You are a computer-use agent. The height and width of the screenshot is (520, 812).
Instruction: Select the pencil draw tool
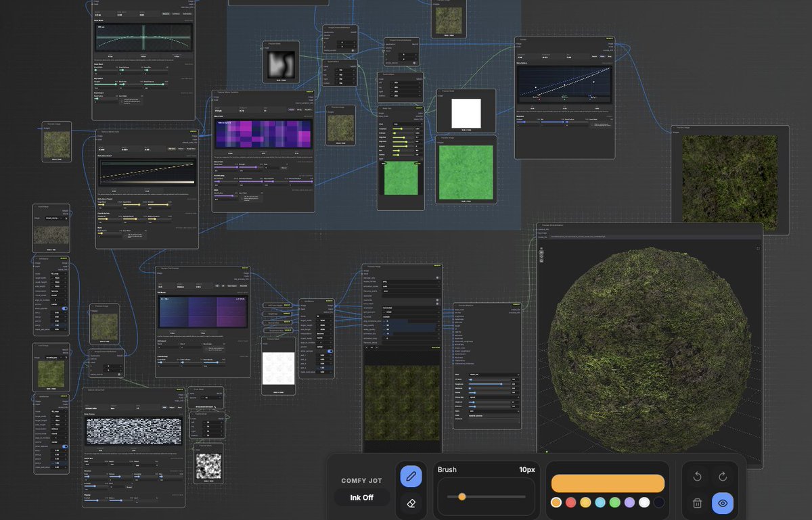click(x=411, y=477)
